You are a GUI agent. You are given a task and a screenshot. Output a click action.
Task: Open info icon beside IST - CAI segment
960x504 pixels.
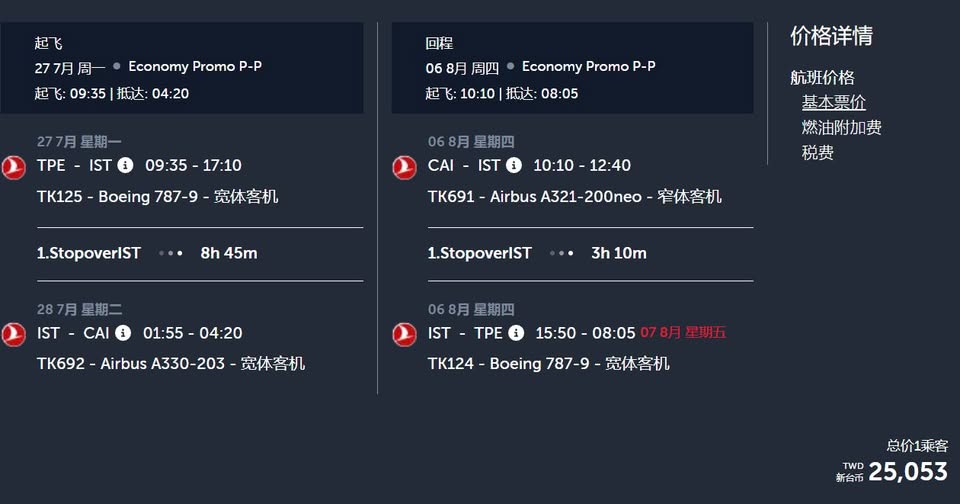pos(123,333)
